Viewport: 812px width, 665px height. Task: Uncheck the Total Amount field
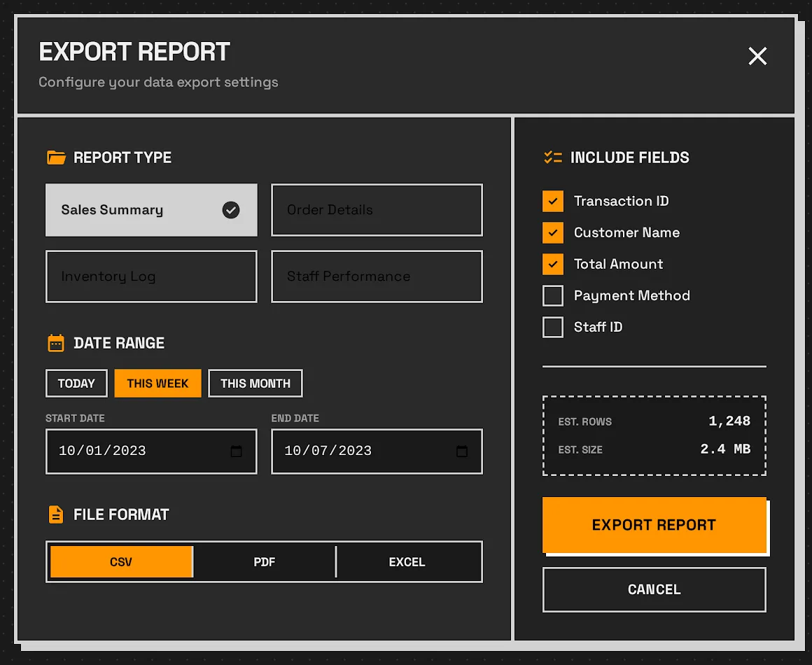click(552, 264)
